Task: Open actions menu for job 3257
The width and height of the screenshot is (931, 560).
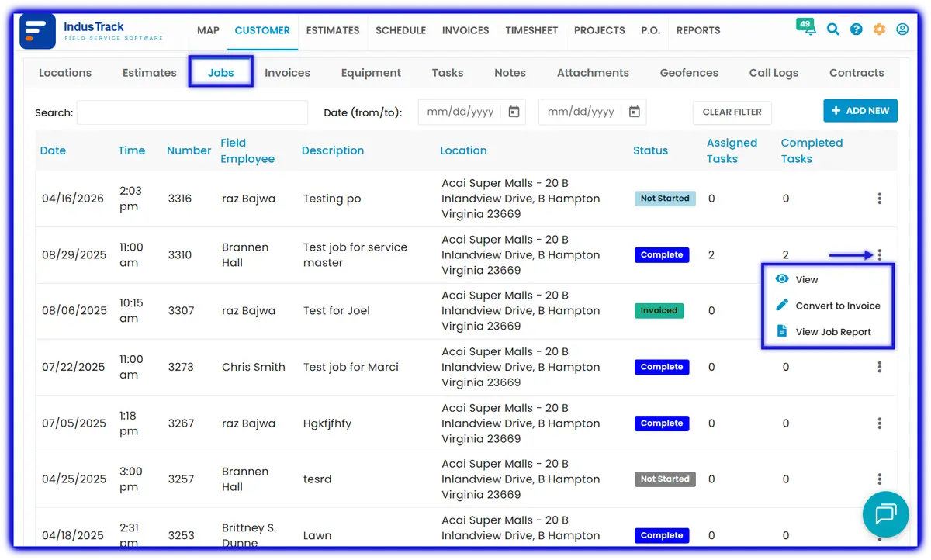Action: (x=879, y=479)
